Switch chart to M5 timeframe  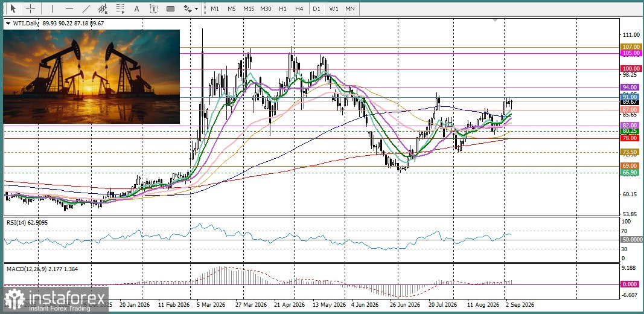point(232,8)
